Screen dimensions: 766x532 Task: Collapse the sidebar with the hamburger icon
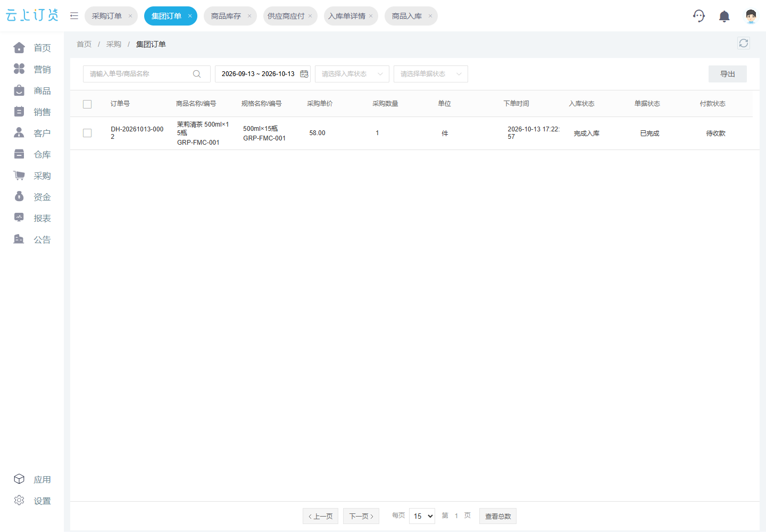74,16
